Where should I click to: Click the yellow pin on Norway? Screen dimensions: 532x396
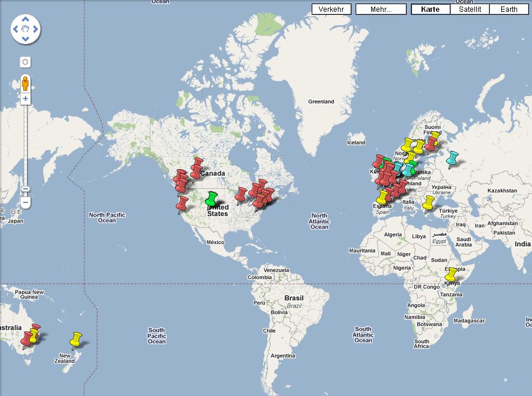pyautogui.click(x=407, y=145)
